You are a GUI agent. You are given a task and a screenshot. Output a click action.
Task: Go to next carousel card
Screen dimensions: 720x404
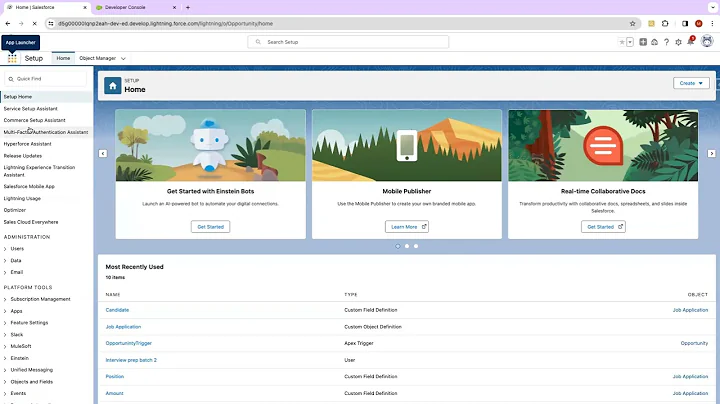(711, 153)
